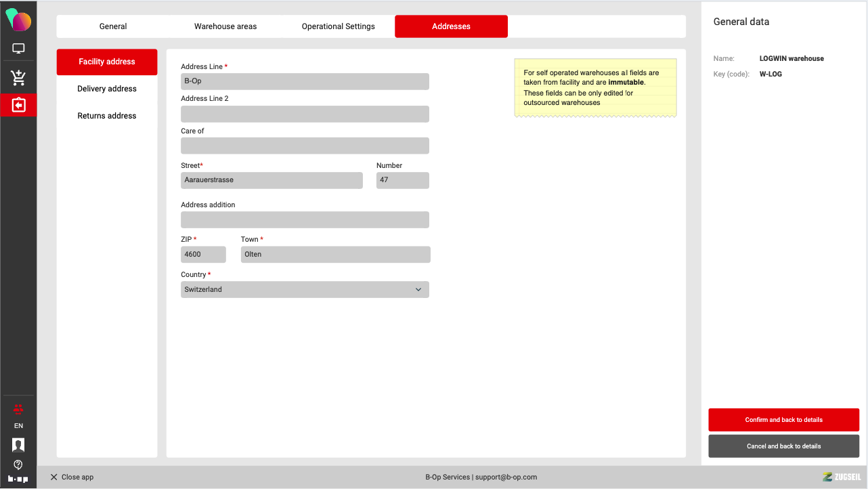Change language via EN selector

pos(18,426)
